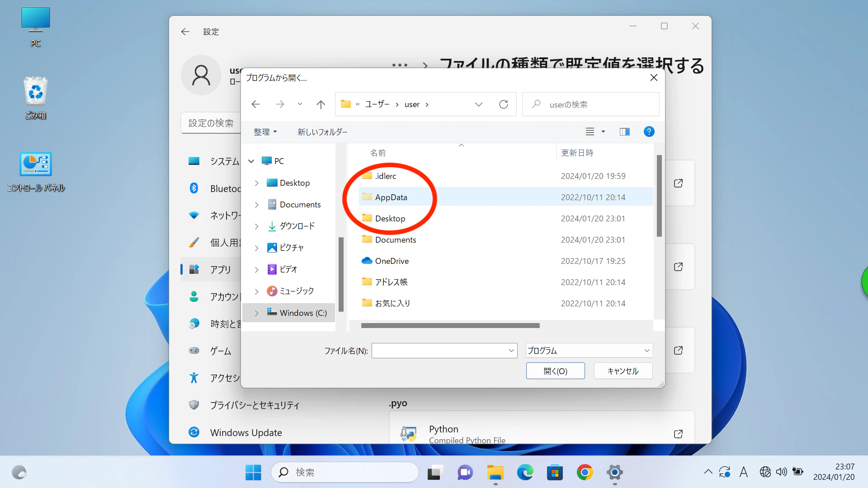Click 新しいフォルダー in the toolbar
Image resolution: width=868 pixels, height=488 pixels.
pos(322,132)
